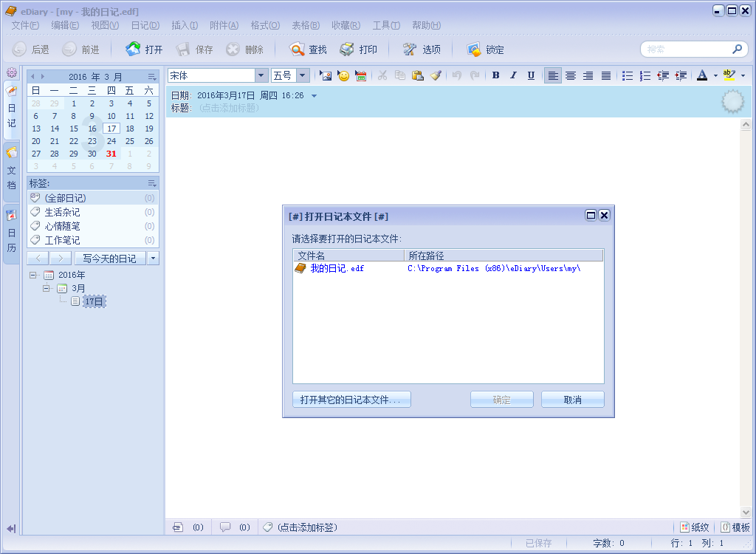Open the 编辑(E) menu
The width and height of the screenshot is (756, 554).
click(65, 25)
